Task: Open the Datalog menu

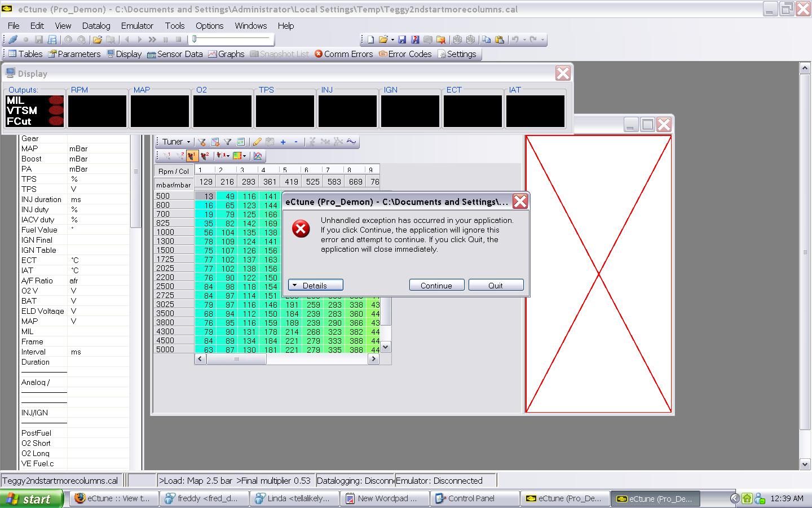Action: [x=96, y=26]
